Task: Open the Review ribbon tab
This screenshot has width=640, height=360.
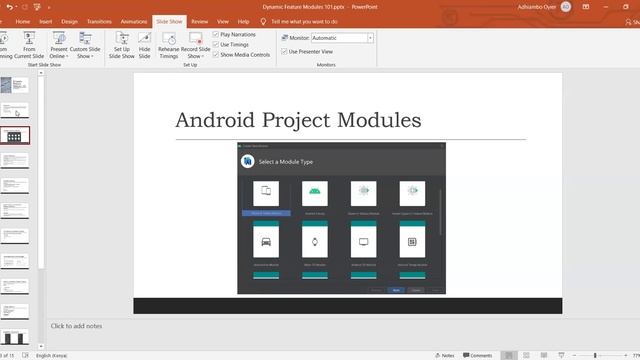Action: [x=200, y=21]
